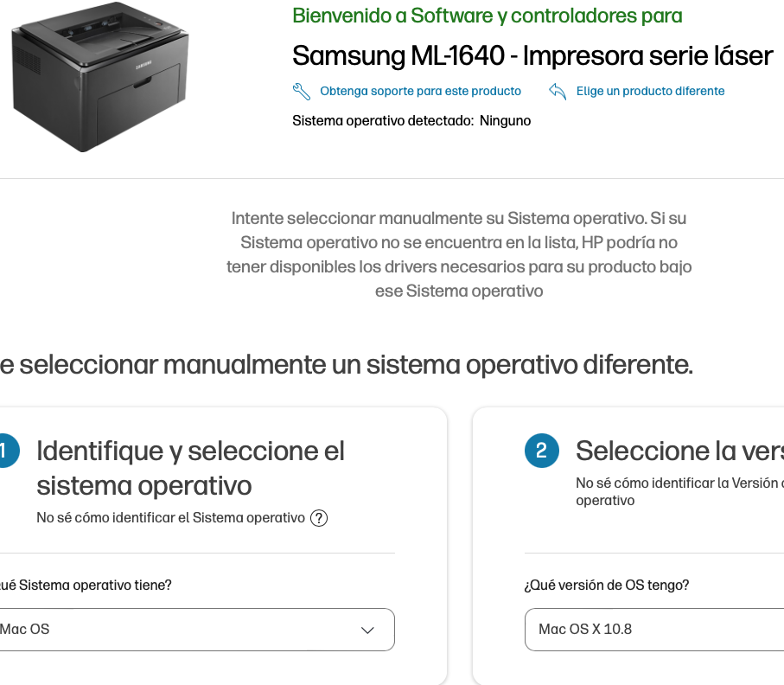Click "No sé cómo identificar el Sistema operativo"
Screen dimensions: 784x685
click(170, 518)
